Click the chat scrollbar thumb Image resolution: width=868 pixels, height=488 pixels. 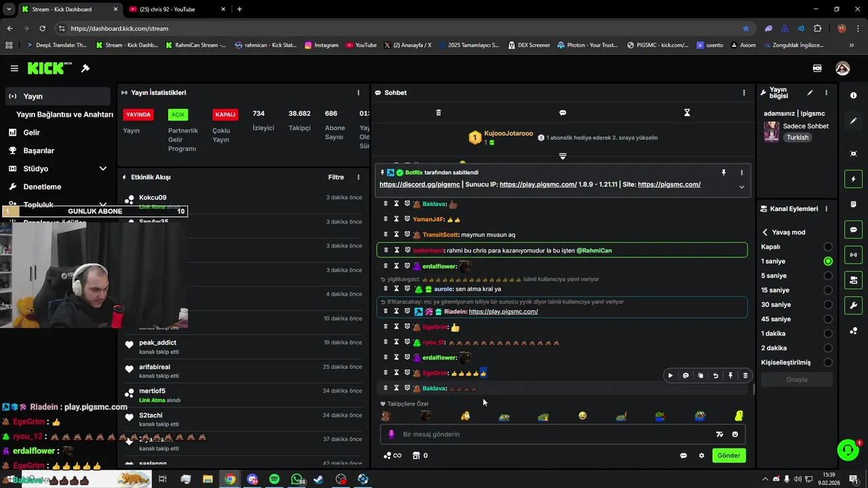click(754, 389)
